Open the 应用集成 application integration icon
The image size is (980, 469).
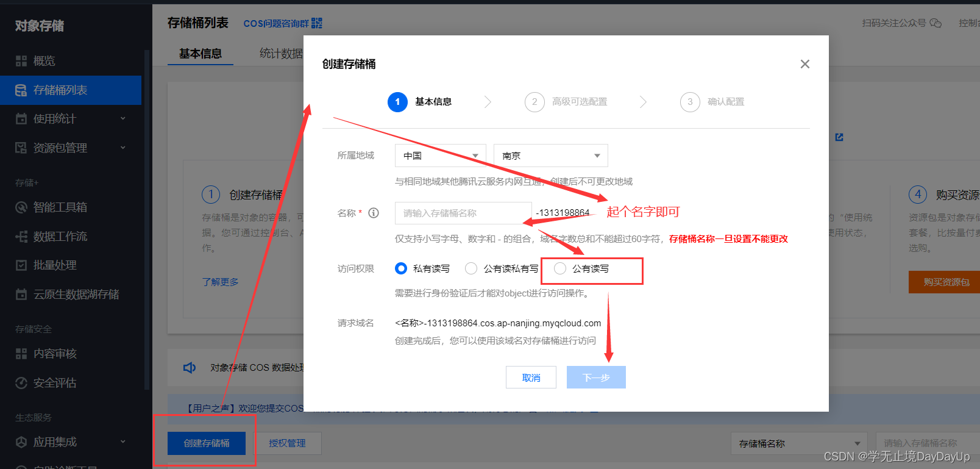click(x=21, y=442)
